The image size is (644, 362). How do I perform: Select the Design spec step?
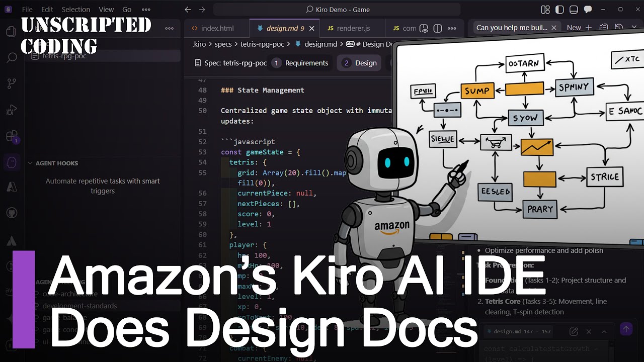360,63
